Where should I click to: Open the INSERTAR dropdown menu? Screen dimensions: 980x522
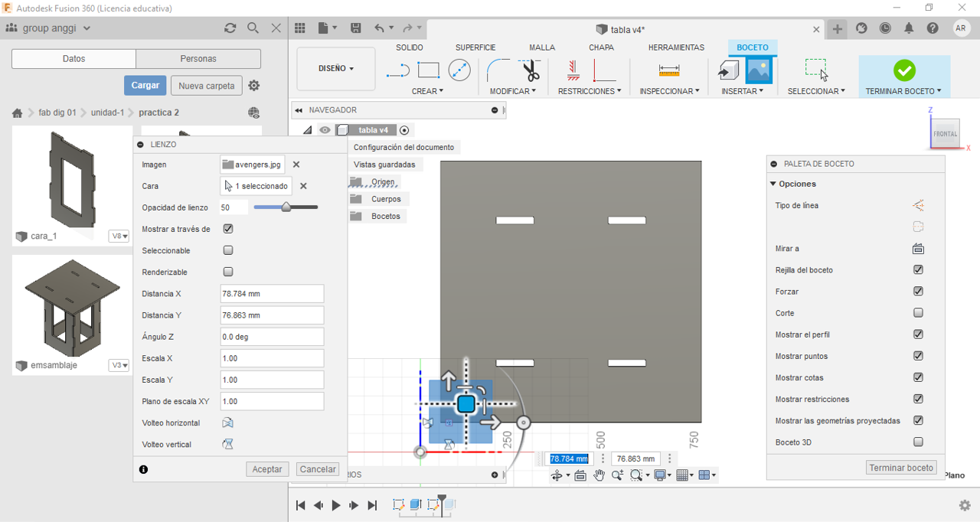(743, 91)
